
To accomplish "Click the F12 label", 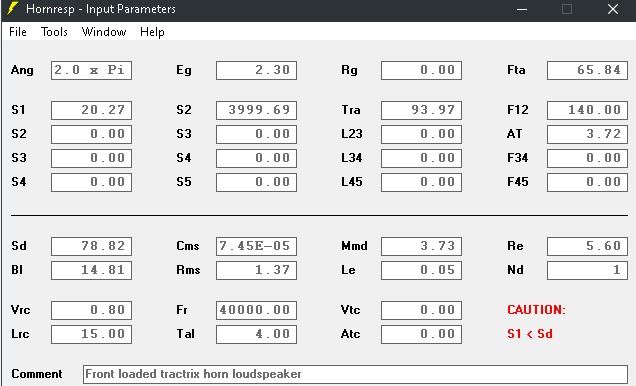I will pyautogui.click(x=518, y=110).
